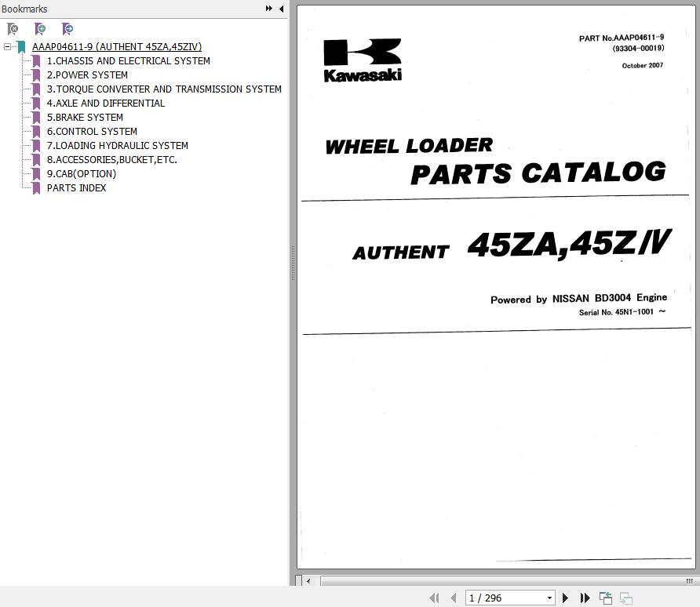Click the PARTS CATALOG heading text
The image size is (700, 607).
point(538,173)
